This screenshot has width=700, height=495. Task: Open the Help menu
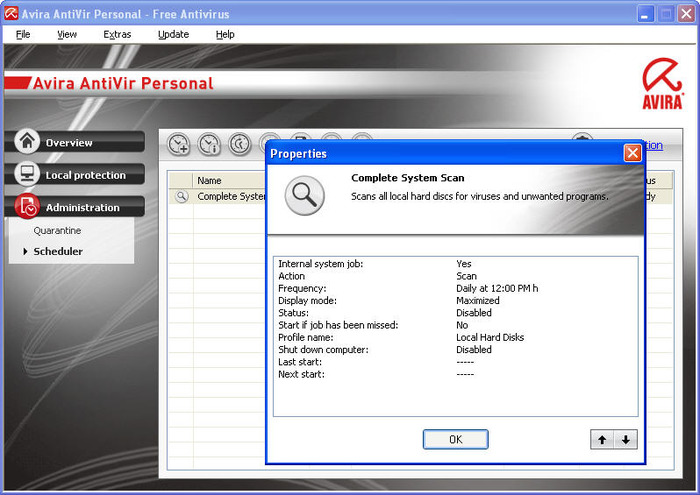tap(225, 34)
